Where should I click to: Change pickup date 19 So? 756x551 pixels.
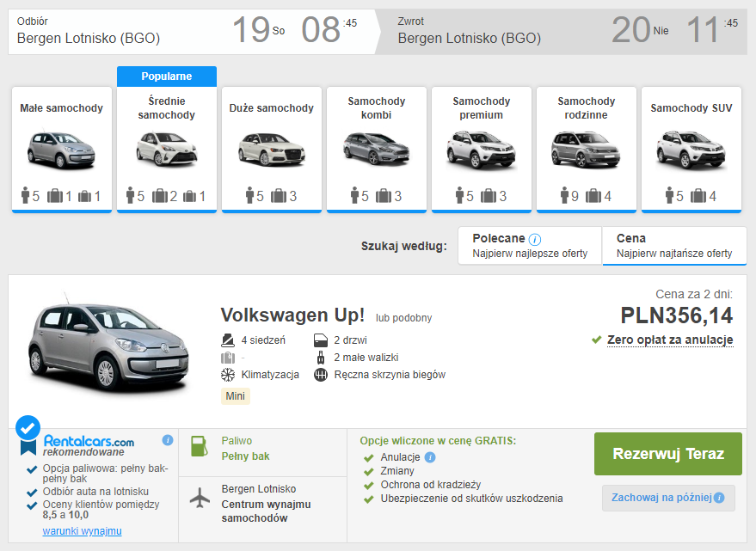[258, 30]
